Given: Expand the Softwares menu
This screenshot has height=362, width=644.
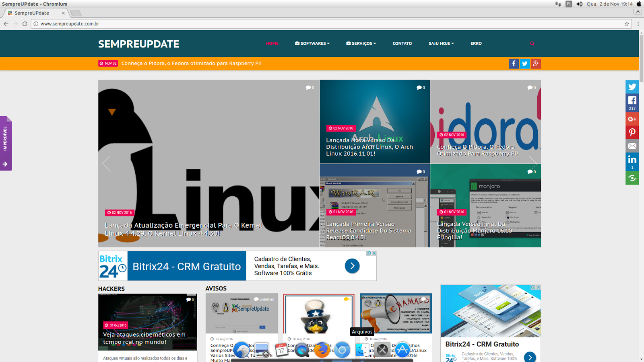Looking at the screenshot, I should (x=312, y=43).
